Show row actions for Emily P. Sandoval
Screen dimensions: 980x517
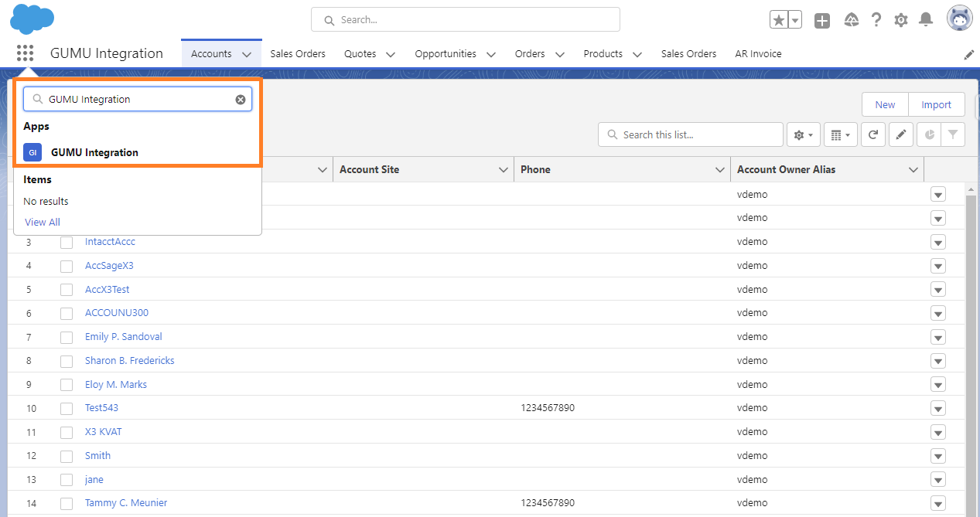(938, 337)
